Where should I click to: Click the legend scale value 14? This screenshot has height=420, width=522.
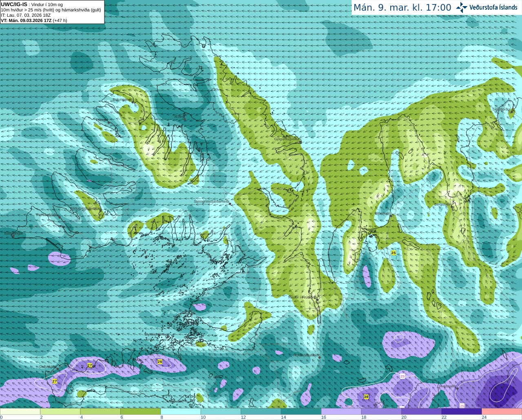click(x=283, y=417)
